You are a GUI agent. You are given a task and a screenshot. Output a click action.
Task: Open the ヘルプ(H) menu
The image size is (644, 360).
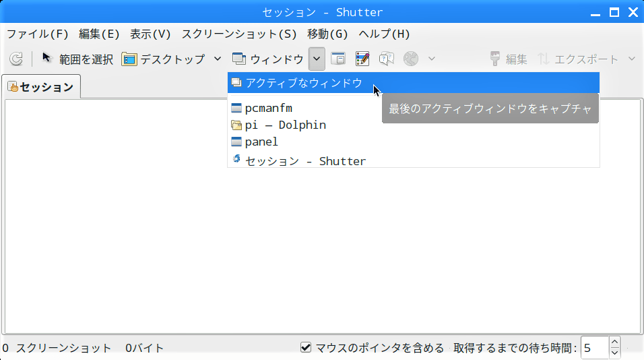pyautogui.click(x=384, y=34)
